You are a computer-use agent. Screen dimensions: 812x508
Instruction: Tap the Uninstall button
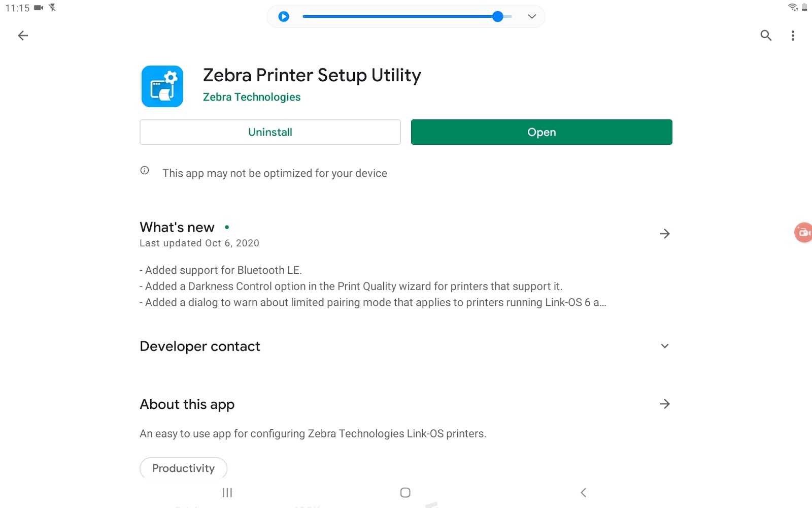[270, 132]
